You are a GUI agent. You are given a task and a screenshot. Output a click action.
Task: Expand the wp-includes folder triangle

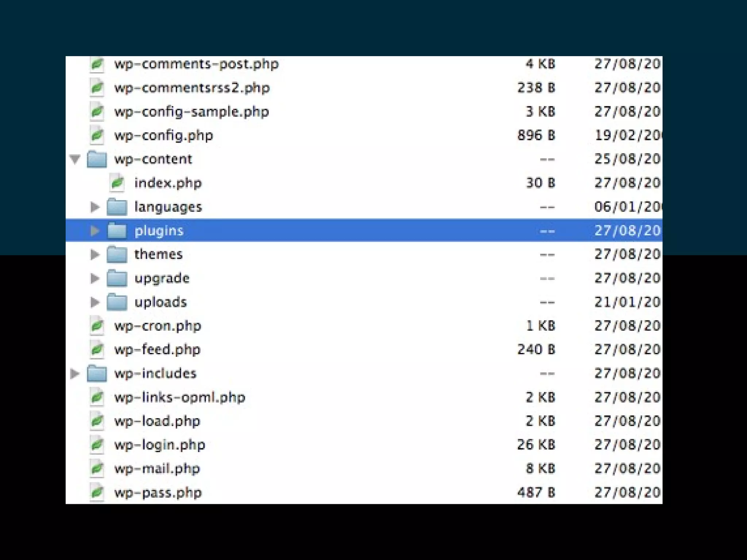(x=75, y=374)
